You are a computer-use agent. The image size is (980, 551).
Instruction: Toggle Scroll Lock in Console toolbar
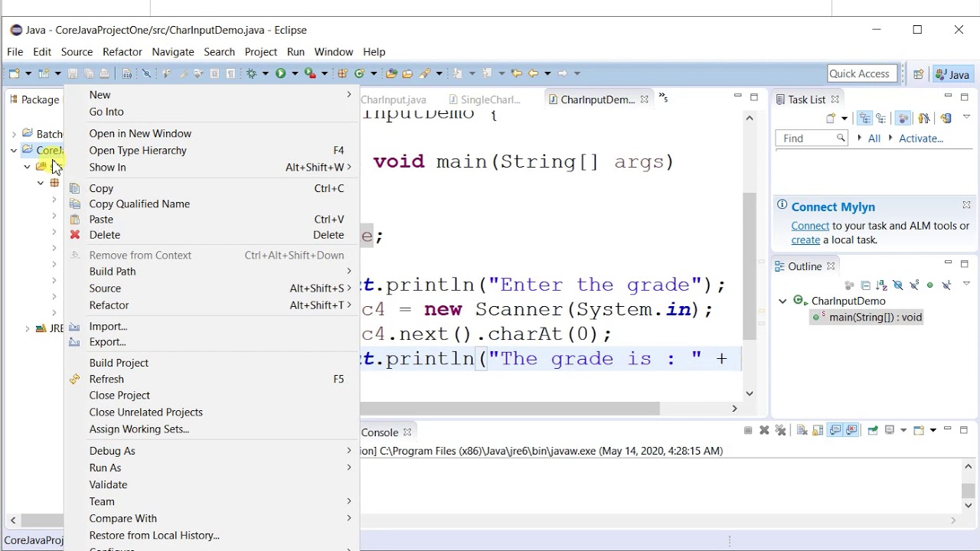coord(818,430)
